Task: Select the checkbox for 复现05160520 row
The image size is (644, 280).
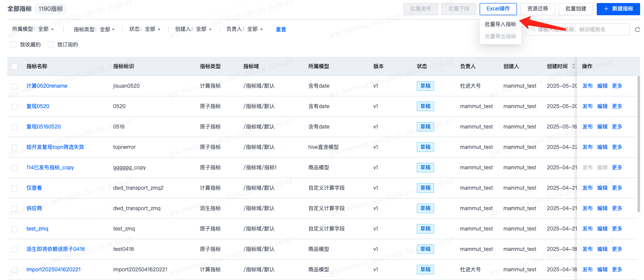Action: [x=14, y=127]
